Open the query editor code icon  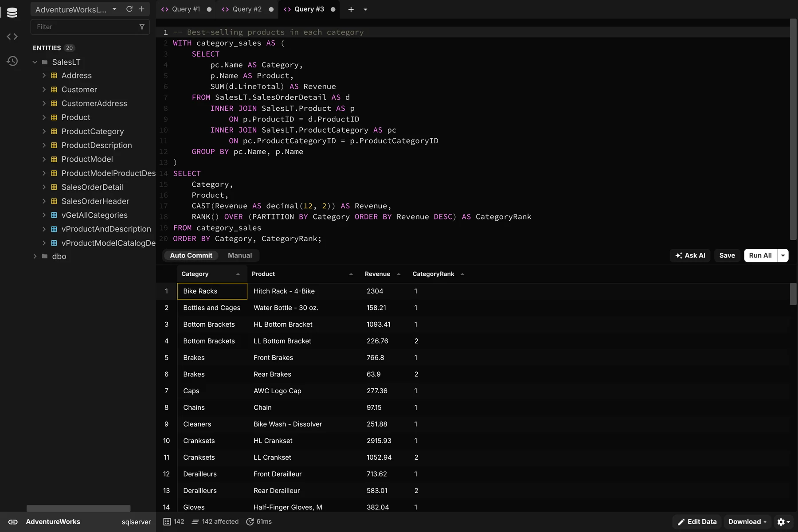tap(12, 37)
